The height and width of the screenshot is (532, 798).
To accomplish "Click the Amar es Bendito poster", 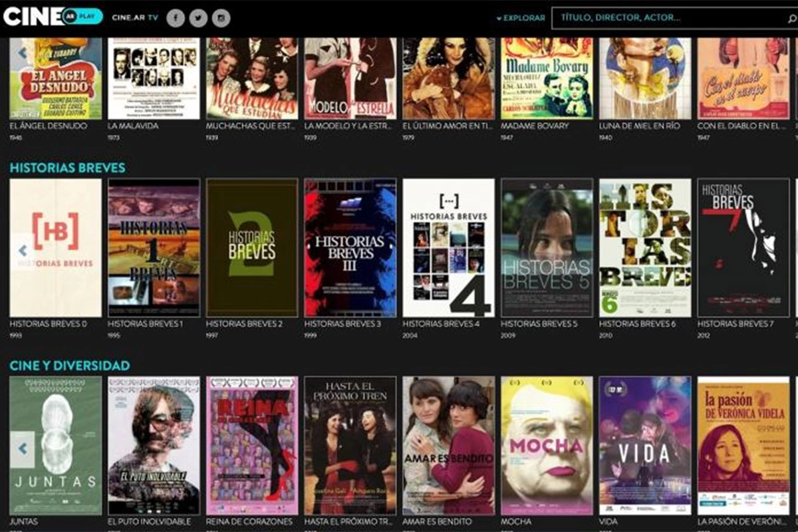I will coord(448,446).
